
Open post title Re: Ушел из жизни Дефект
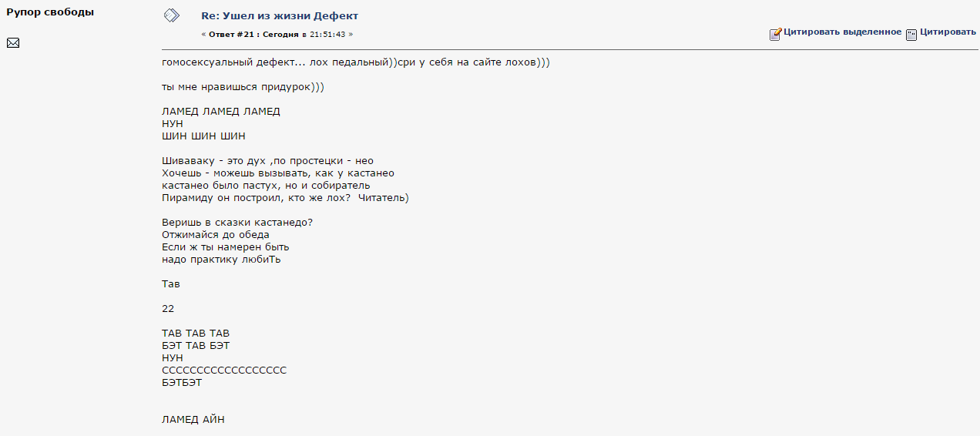280,15
